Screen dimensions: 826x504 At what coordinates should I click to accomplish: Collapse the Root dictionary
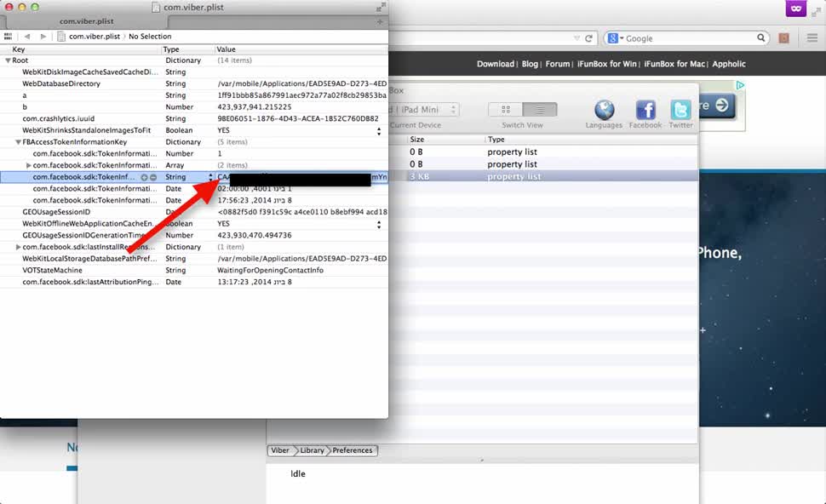pos(8,60)
